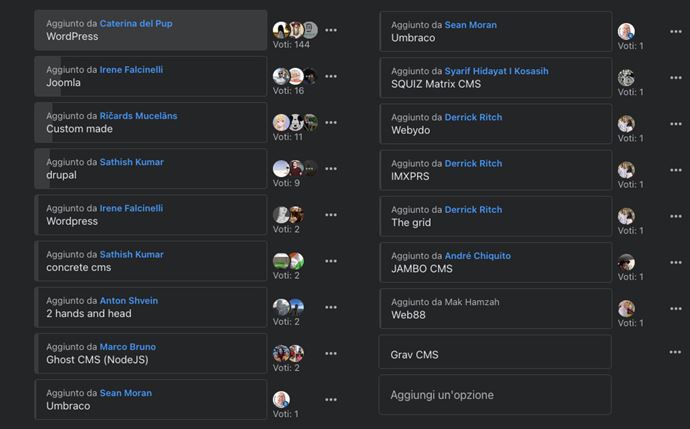Screen dimensions: 690x429
Task: View voter avatars for the 144-vote WordPress option
Action: (x=295, y=30)
